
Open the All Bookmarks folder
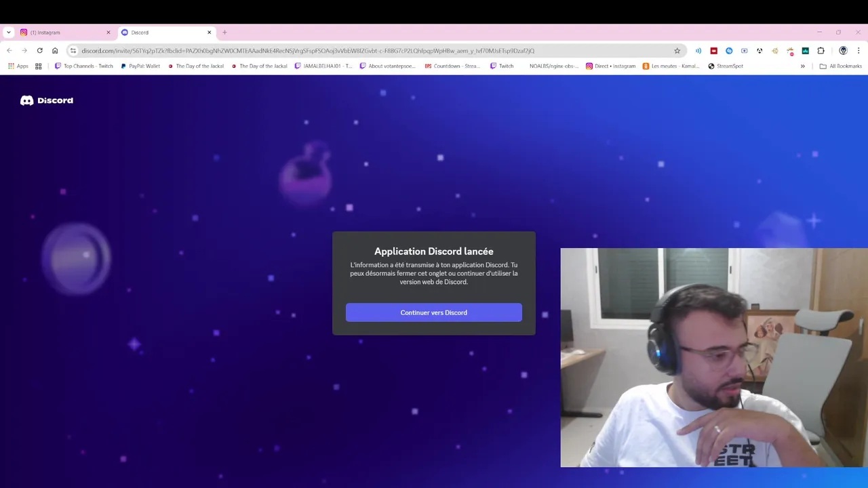[x=841, y=66]
